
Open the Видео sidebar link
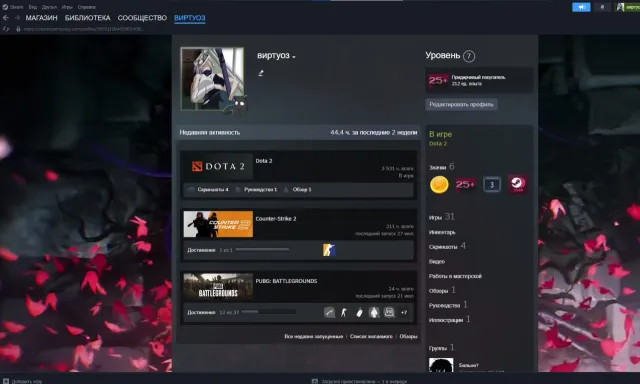click(437, 262)
